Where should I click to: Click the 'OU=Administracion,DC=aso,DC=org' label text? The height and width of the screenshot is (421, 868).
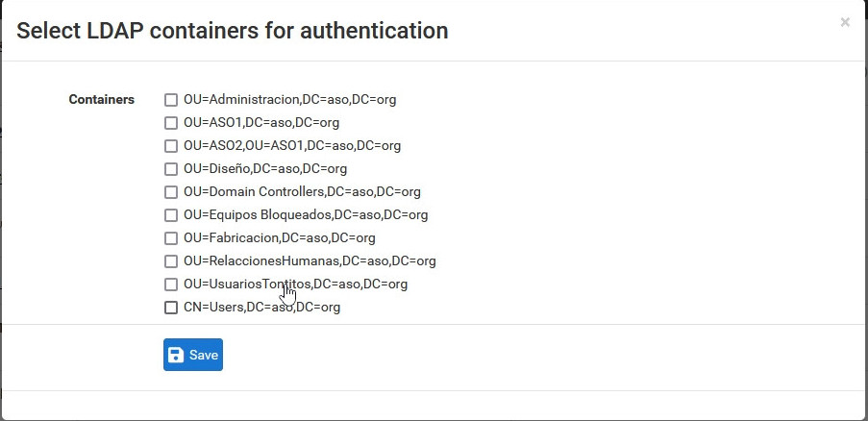[289, 100]
